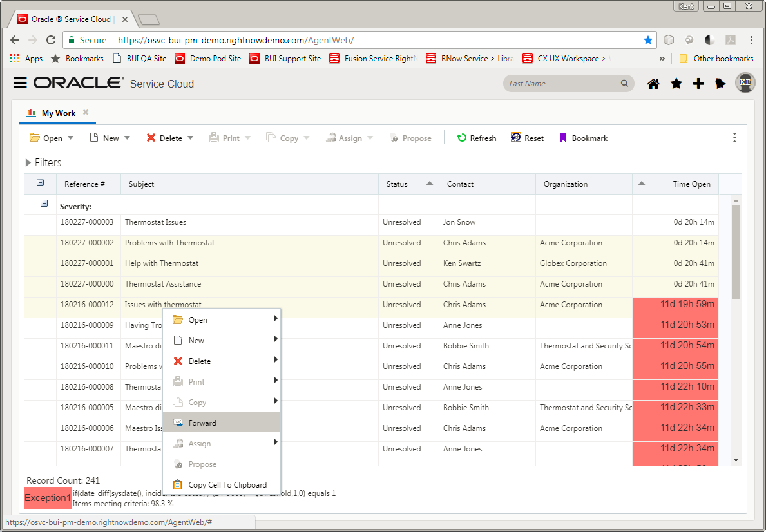This screenshot has height=532, width=766.
Task: Choose Forward from the context menu
Action: (x=202, y=423)
